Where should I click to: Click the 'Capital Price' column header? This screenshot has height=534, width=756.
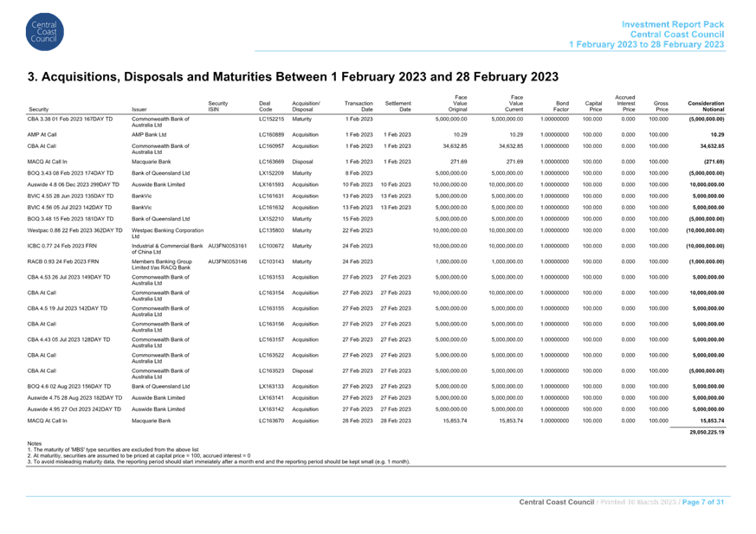click(593, 106)
